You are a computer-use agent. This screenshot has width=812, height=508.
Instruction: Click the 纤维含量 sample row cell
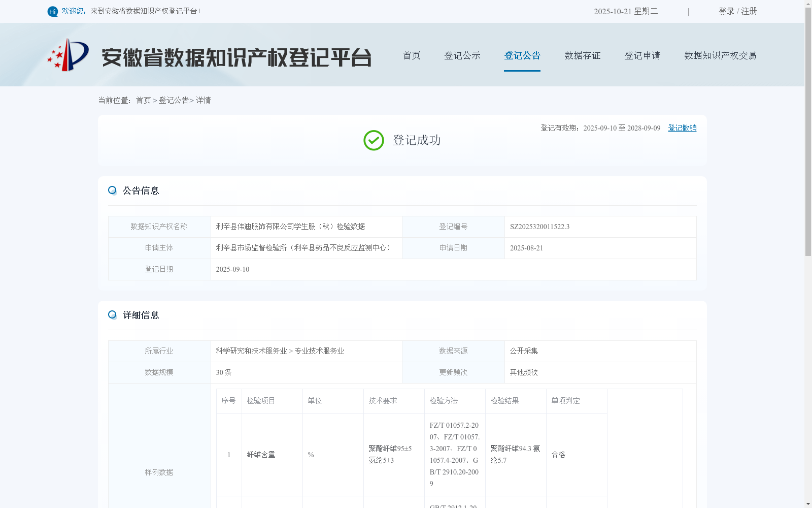(x=272, y=455)
